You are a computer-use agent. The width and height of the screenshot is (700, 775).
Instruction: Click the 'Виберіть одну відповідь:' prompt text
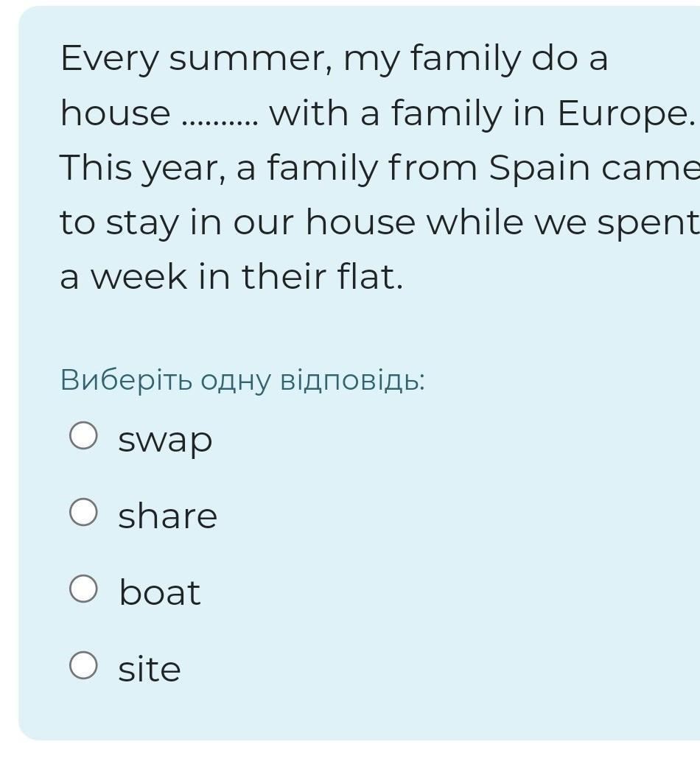coord(242,381)
